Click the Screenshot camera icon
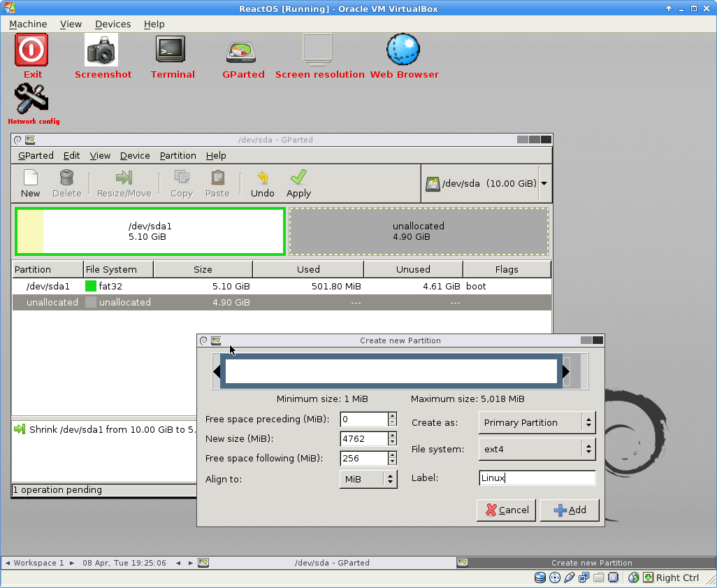The image size is (717, 588). (x=101, y=50)
